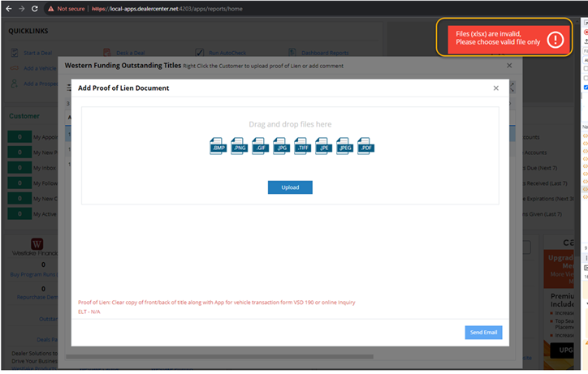This screenshot has width=588, height=374.
Task: Open the Buy Program Runs link
Action: [x=34, y=275]
